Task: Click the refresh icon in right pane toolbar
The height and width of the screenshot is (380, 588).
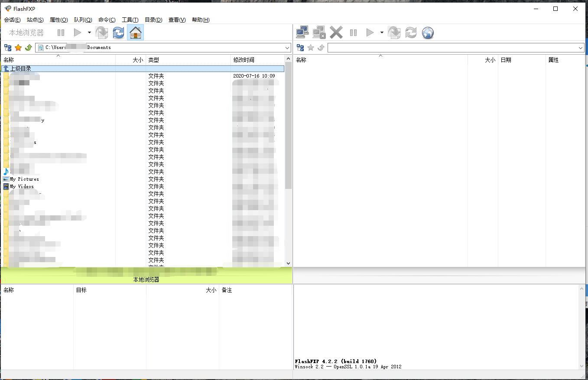Action: [x=411, y=32]
